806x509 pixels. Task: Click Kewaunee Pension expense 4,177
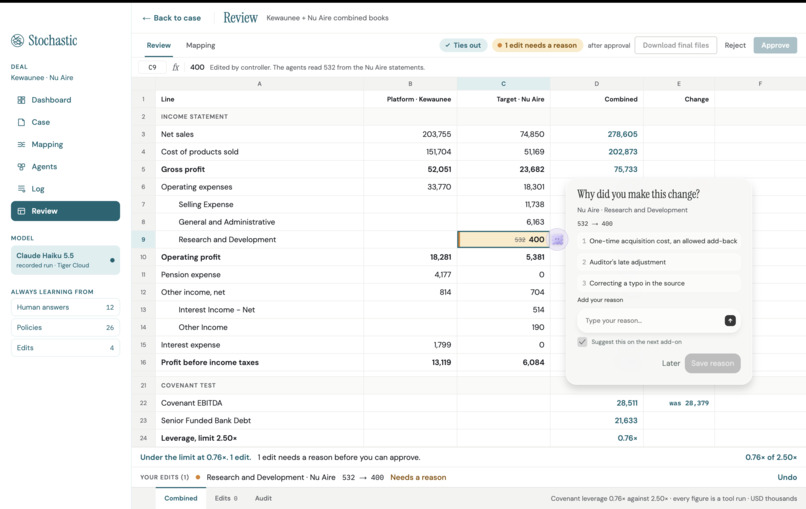coord(442,275)
